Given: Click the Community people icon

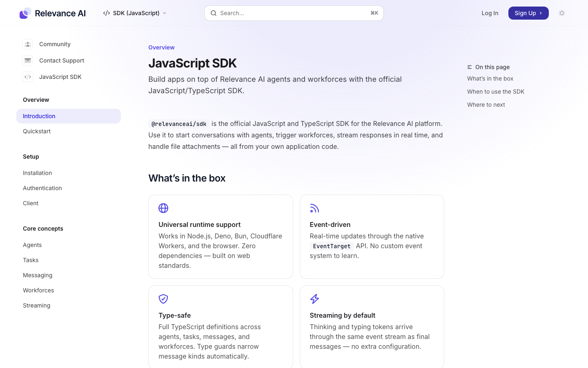Looking at the screenshot, I should point(28,44).
